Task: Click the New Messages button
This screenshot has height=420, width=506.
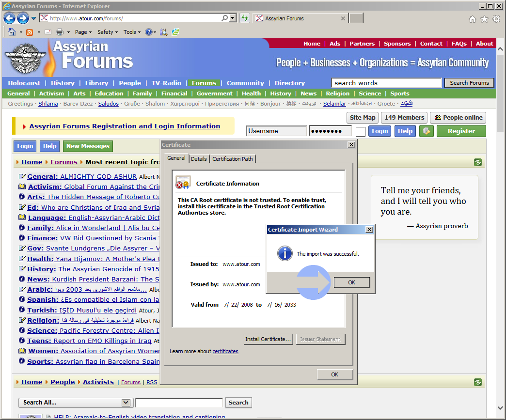Action: pyautogui.click(x=88, y=146)
